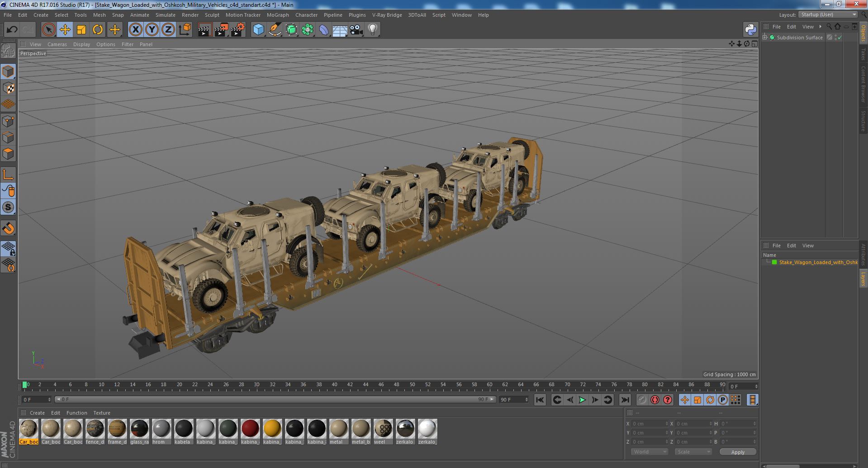The width and height of the screenshot is (868, 468).
Task: Enable the Axis tool
Action: pos(8,175)
